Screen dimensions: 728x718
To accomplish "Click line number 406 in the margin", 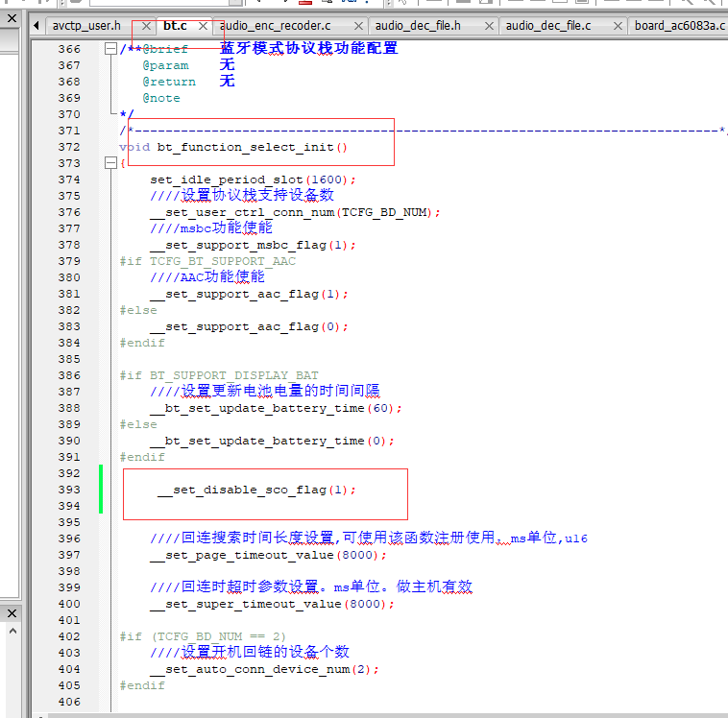I will tap(69, 702).
